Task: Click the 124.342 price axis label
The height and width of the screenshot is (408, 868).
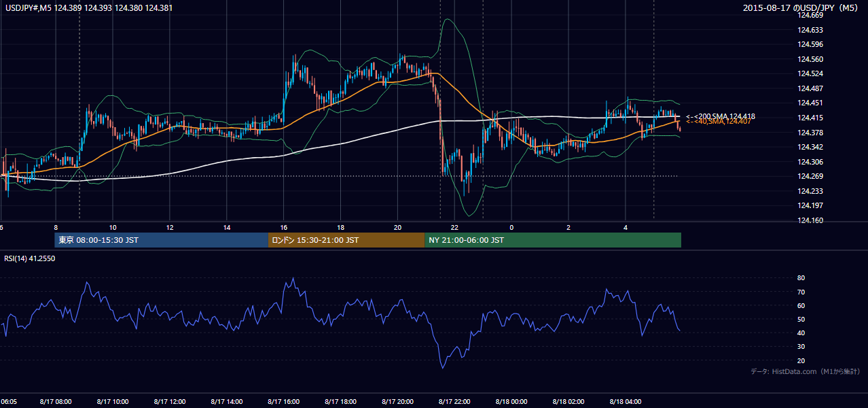Action: pyautogui.click(x=810, y=147)
